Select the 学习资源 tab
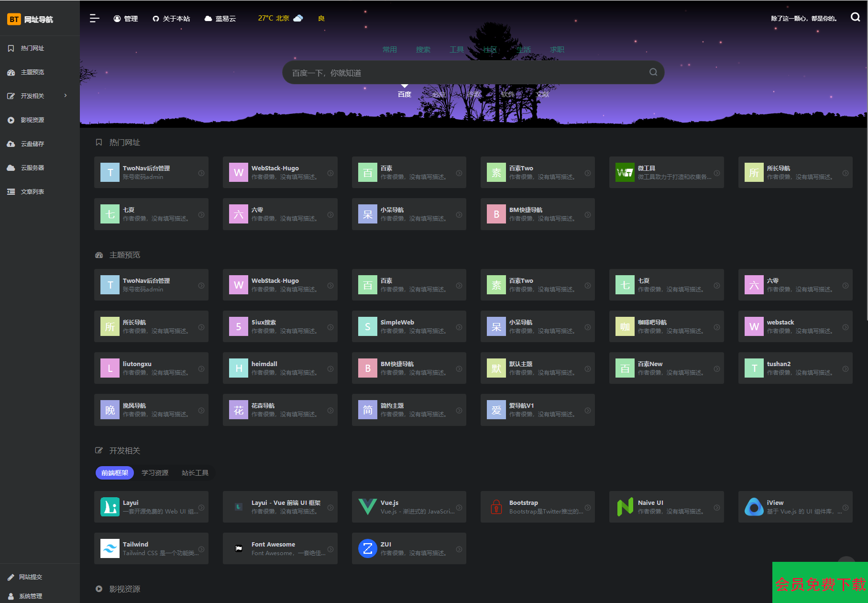 point(154,473)
